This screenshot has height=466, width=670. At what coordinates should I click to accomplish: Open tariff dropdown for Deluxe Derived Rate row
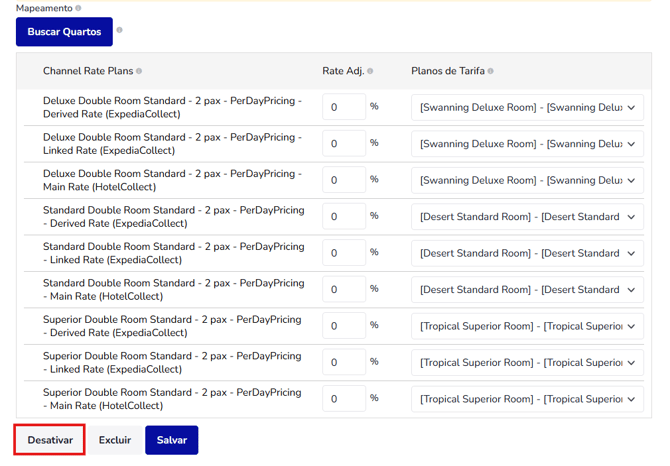pyautogui.click(x=527, y=108)
